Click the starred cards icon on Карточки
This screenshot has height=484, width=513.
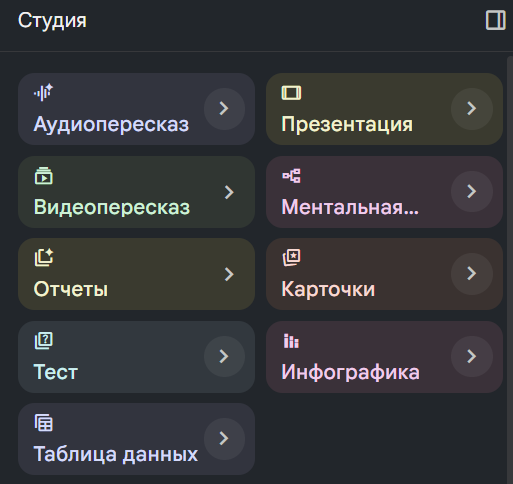[291, 257]
